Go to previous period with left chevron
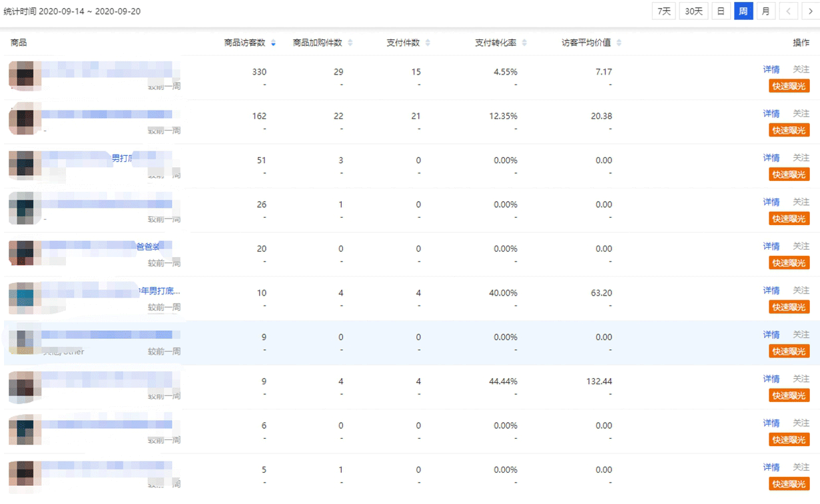 point(788,11)
